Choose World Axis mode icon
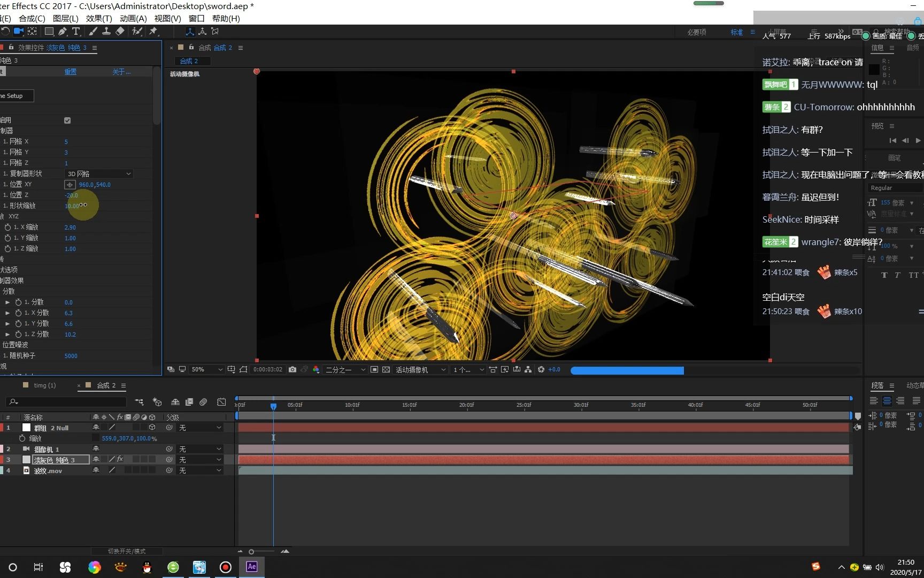924x578 pixels. (202, 32)
